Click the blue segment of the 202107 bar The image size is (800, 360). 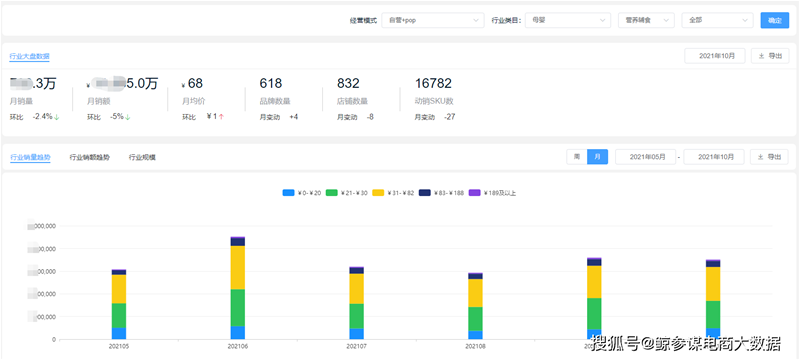[x=357, y=334]
